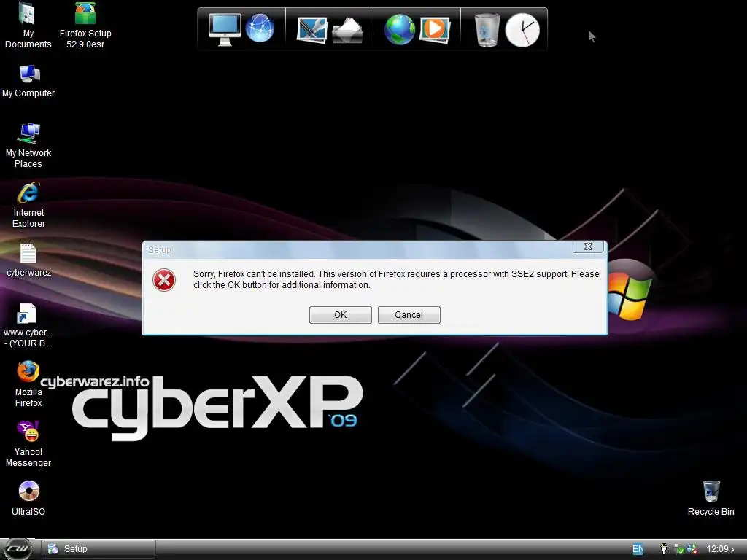Click the analog clock dock icon
Screen dimensions: 747x560
coord(522,30)
